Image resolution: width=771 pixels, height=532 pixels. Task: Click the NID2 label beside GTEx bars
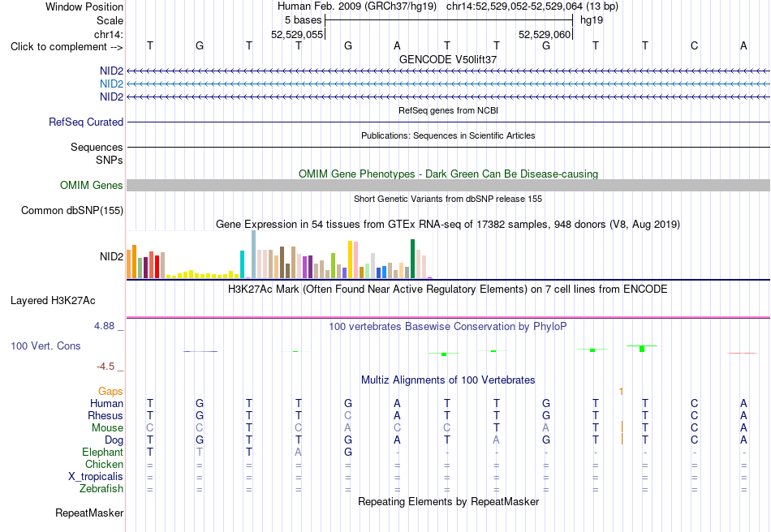pos(111,256)
